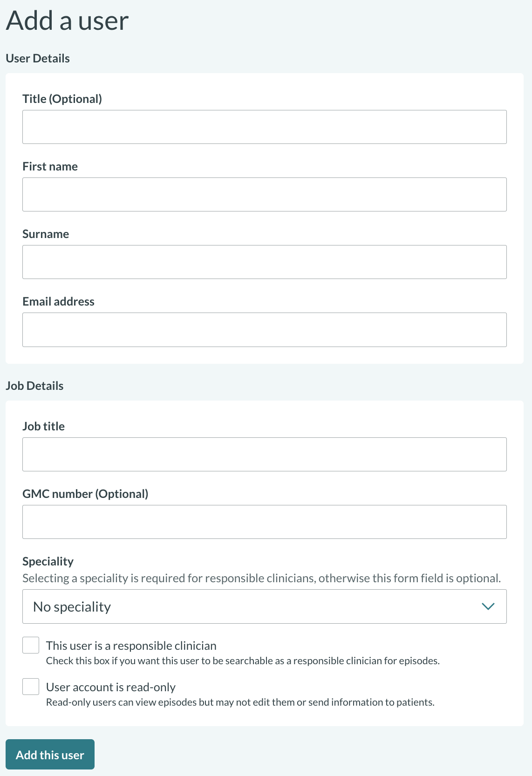Click the Email address label
Image resolution: width=532 pixels, height=776 pixels.
click(x=58, y=301)
